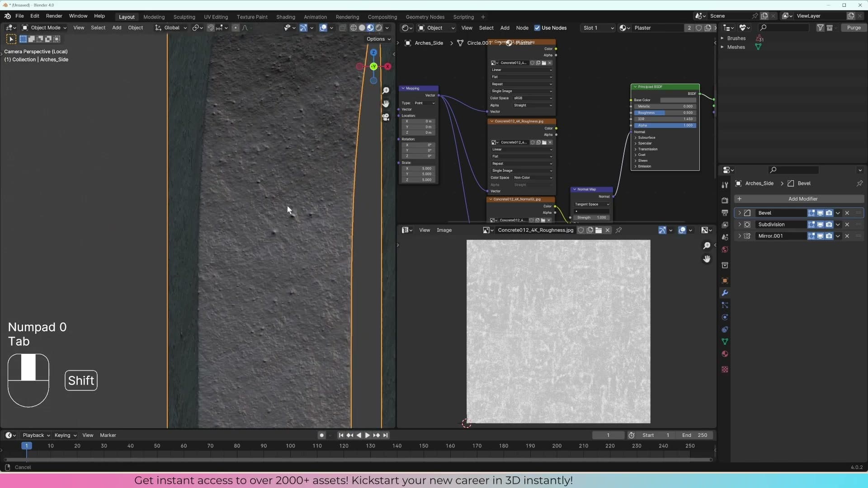Expand the Brushes row in outliner
Image resolution: width=868 pixels, height=488 pixels.
click(722, 38)
